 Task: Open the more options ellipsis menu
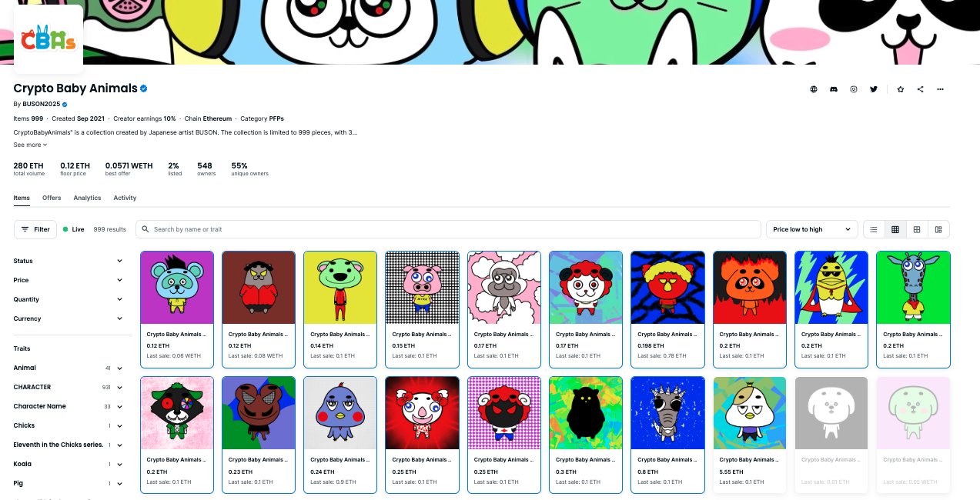(941, 89)
